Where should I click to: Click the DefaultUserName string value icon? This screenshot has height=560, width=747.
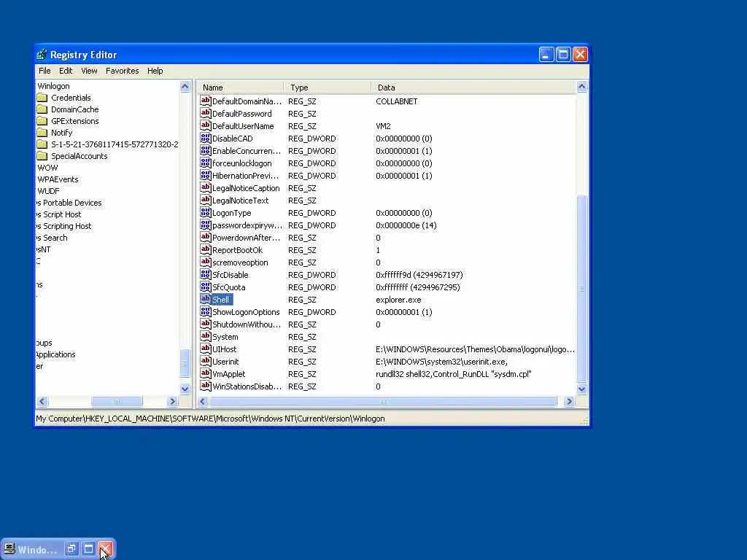[x=205, y=125]
